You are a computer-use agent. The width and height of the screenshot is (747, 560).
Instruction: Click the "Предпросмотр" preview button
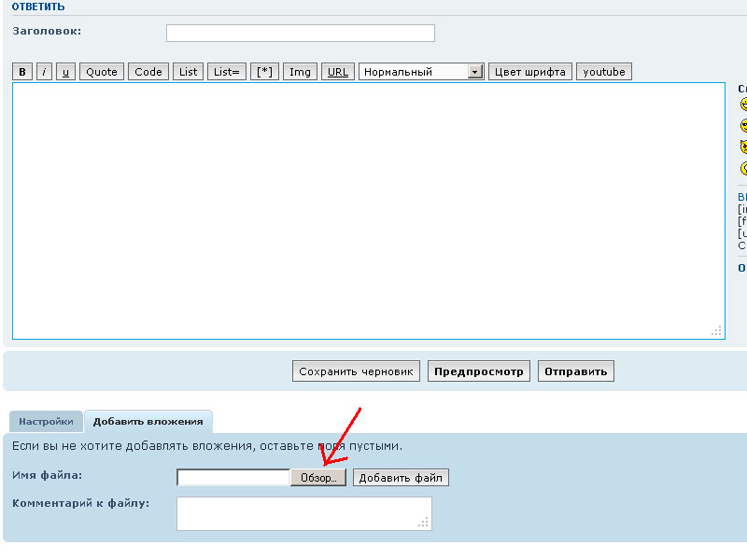tap(480, 371)
